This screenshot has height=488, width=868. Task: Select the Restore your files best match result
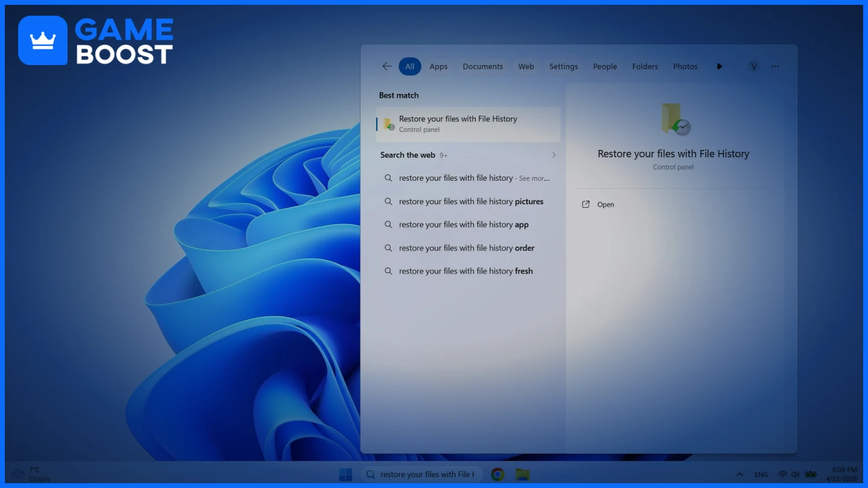tap(468, 124)
